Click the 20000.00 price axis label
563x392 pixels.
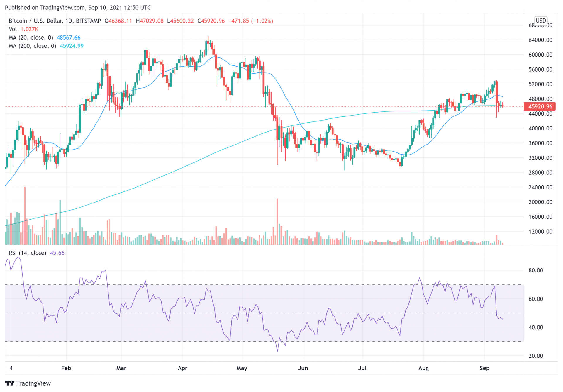point(540,202)
